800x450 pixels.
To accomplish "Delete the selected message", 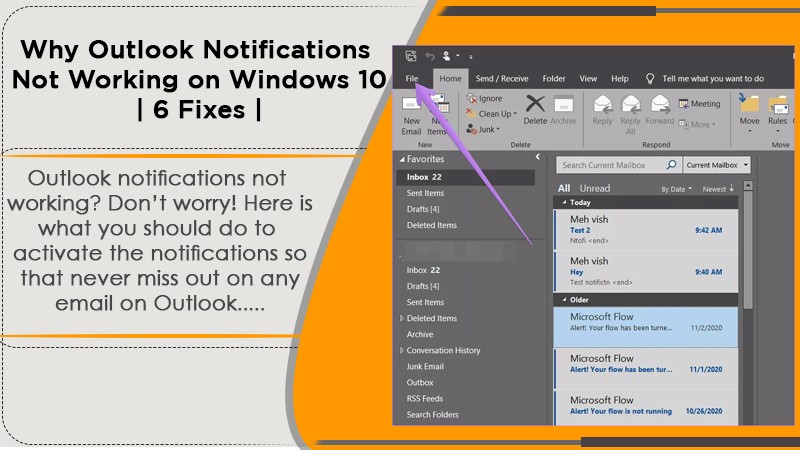I will (535, 110).
